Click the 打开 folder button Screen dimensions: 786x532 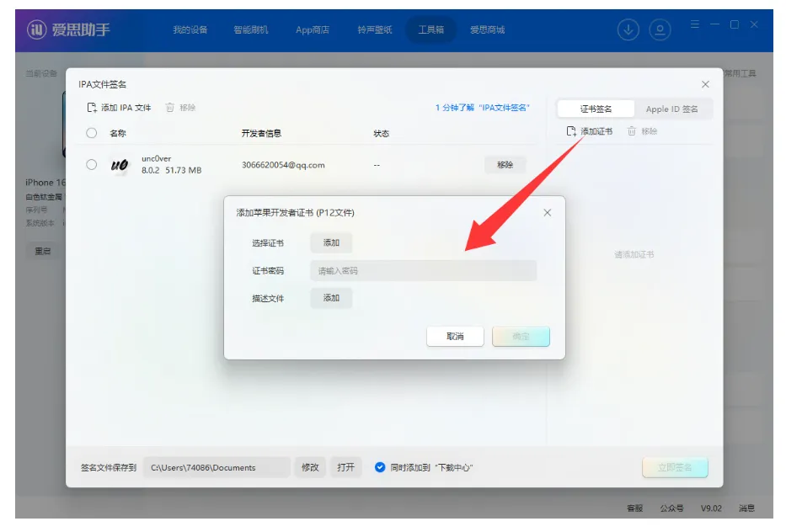coord(346,467)
